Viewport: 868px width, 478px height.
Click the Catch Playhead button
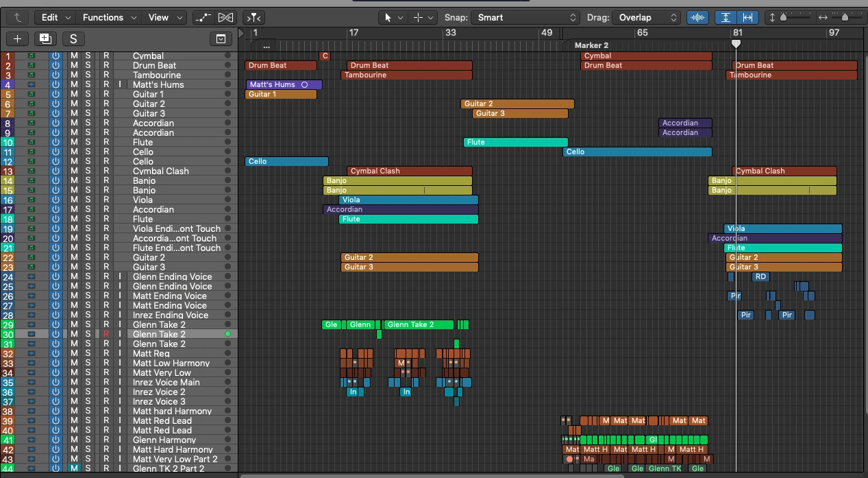pyautogui.click(x=254, y=17)
